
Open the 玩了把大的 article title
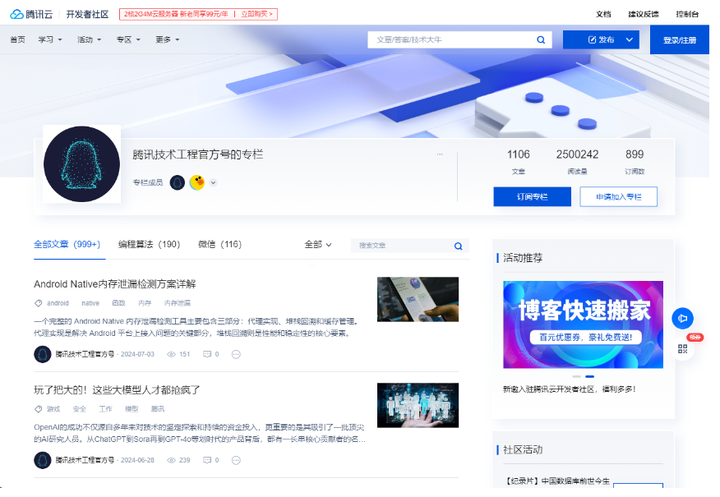(x=117, y=390)
